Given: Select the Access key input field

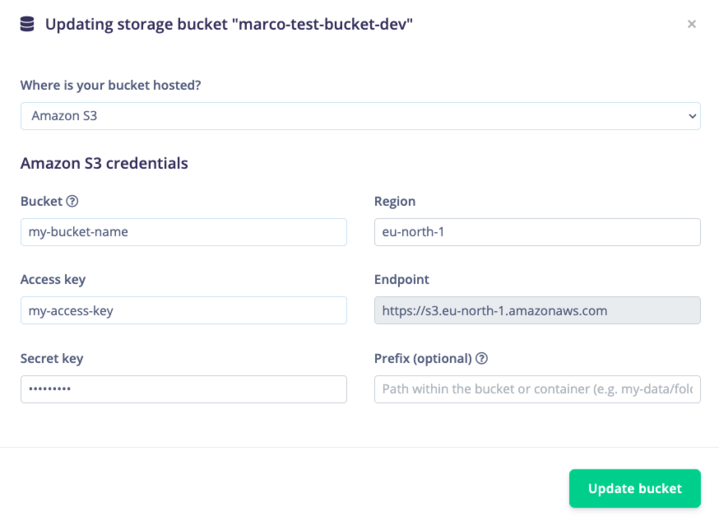Looking at the screenshot, I should 183,310.
